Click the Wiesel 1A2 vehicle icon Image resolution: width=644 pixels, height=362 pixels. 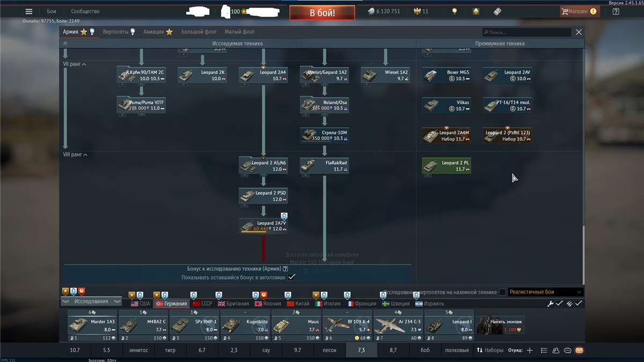click(370, 76)
